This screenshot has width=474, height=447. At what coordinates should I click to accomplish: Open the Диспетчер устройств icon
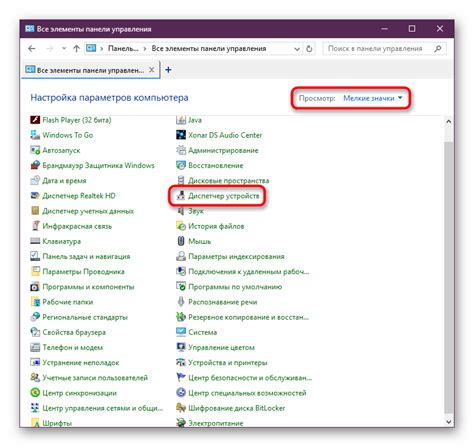click(x=181, y=196)
